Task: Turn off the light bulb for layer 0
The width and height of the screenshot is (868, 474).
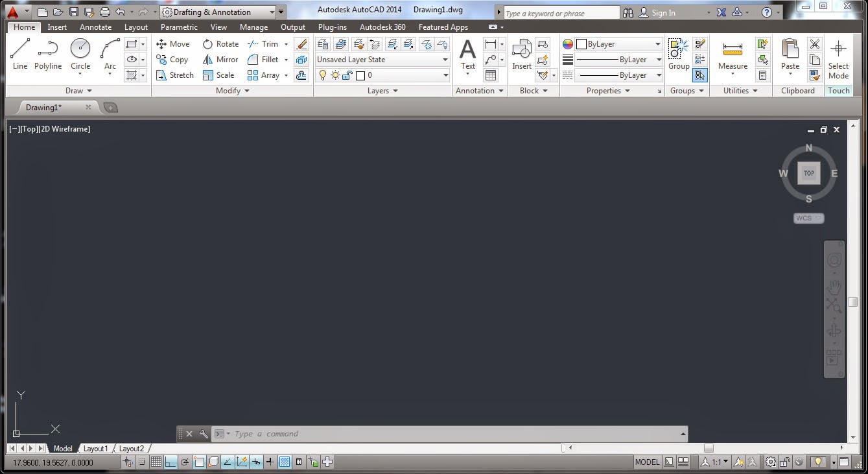Action: click(x=323, y=75)
